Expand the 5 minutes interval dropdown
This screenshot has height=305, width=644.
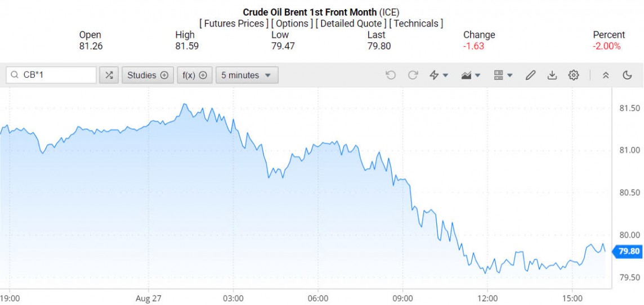tap(247, 75)
